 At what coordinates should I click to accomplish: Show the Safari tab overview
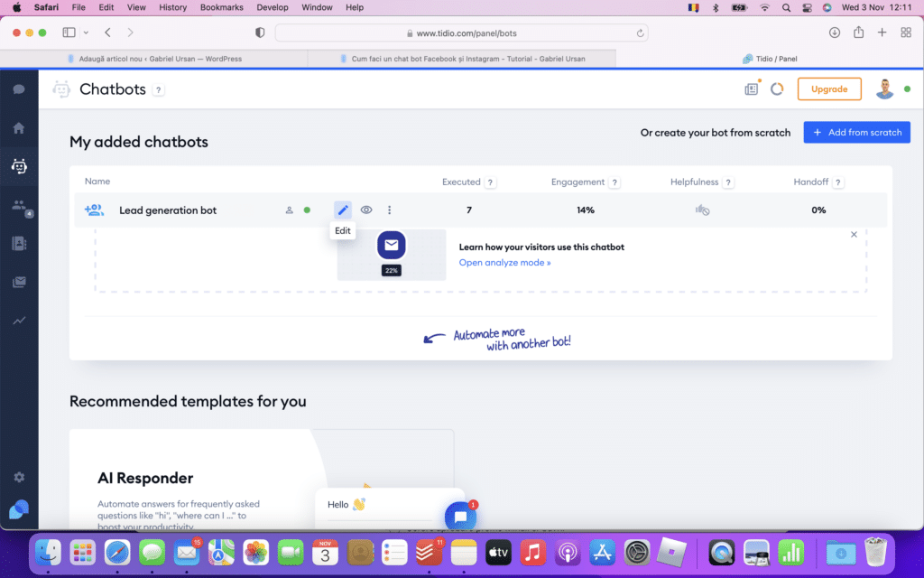(906, 33)
